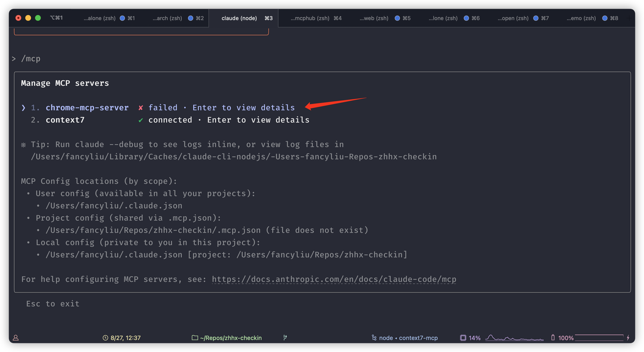Select the git branch icon in status bar
This screenshot has width=644, height=352.
point(285,338)
